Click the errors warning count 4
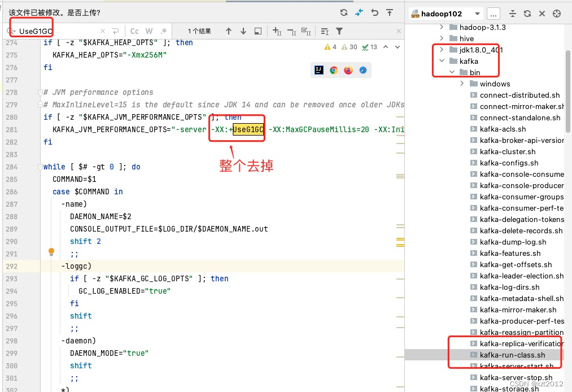The height and width of the screenshot is (392, 572). (x=330, y=47)
